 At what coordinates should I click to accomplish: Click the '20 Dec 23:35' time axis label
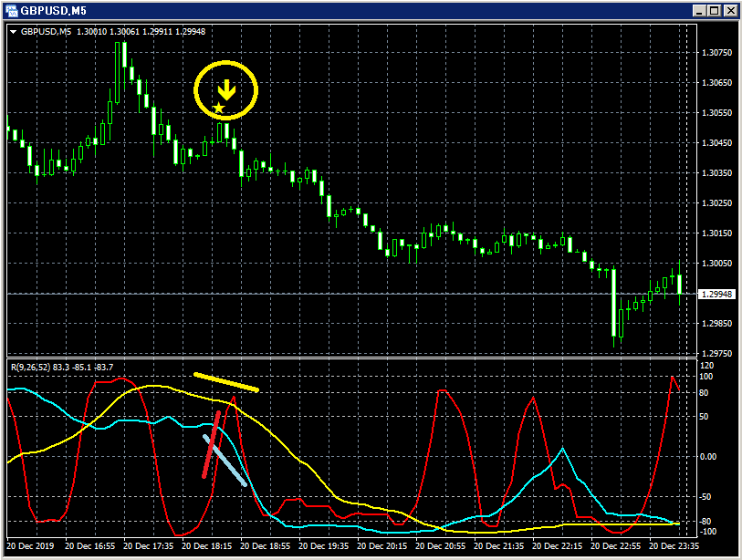674,546
